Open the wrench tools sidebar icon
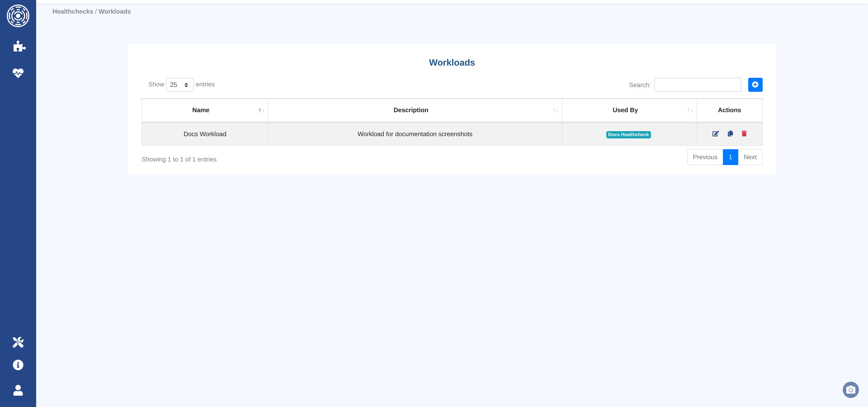The image size is (868, 407). [x=18, y=342]
